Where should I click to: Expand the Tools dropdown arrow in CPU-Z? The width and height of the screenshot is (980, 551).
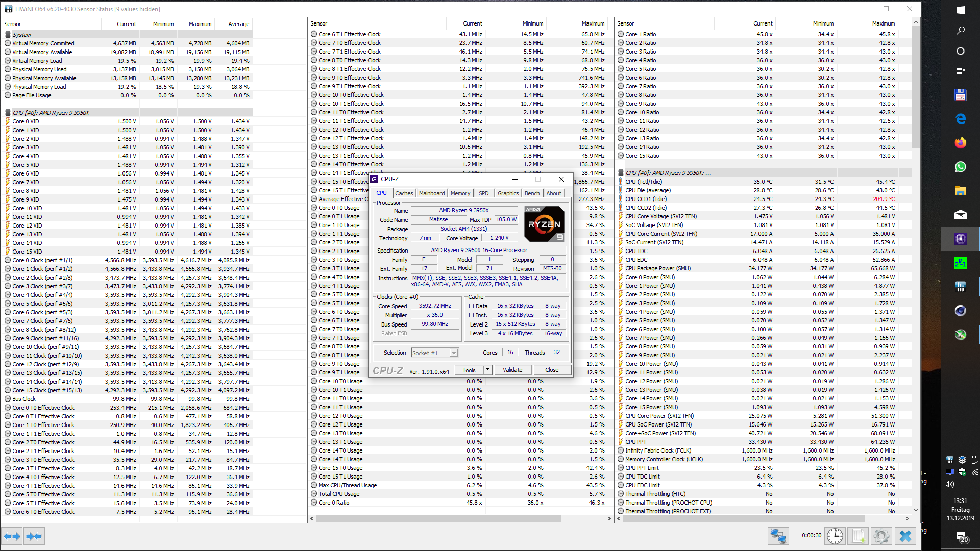pos(487,370)
